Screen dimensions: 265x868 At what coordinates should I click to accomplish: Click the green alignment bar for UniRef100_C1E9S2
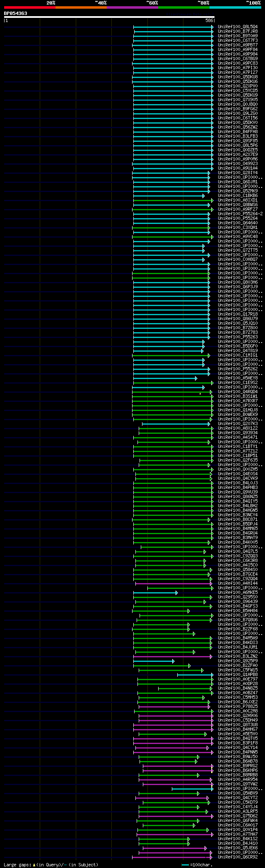coord(173,382)
